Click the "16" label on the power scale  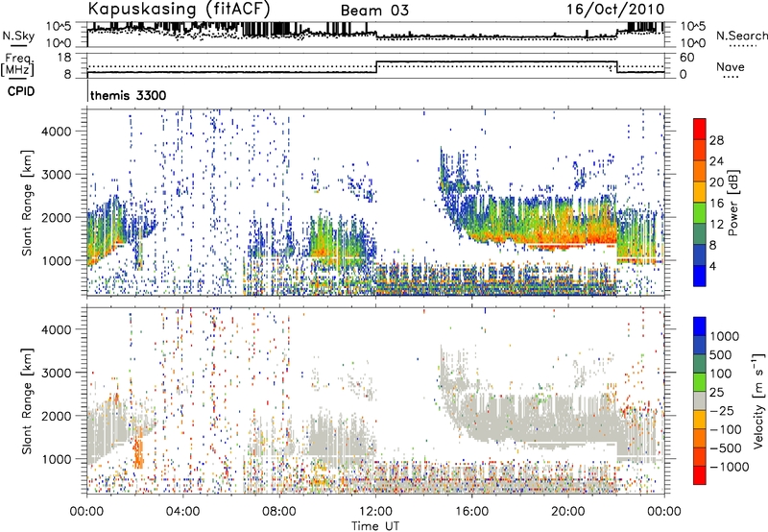point(716,204)
